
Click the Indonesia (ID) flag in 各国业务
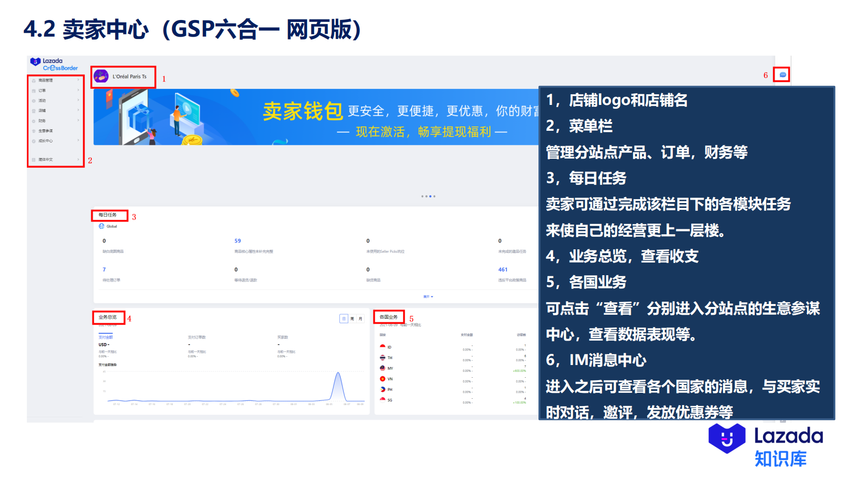[x=382, y=346]
